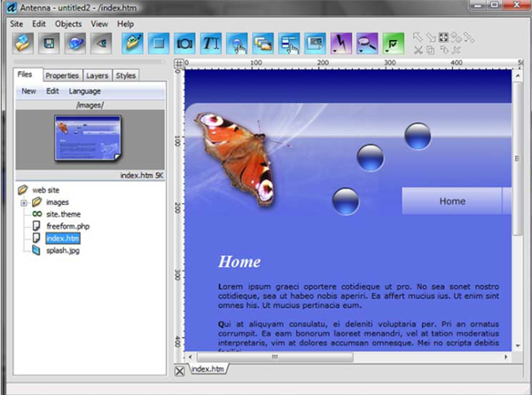Expand the images folder in tree
532x395 pixels.
[x=24, y=202]
